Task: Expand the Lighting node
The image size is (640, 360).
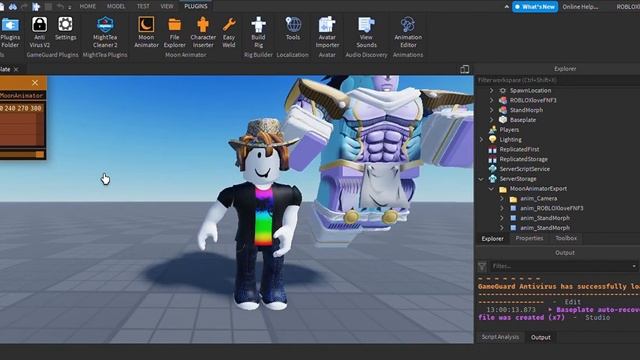Action: [481, 140]
